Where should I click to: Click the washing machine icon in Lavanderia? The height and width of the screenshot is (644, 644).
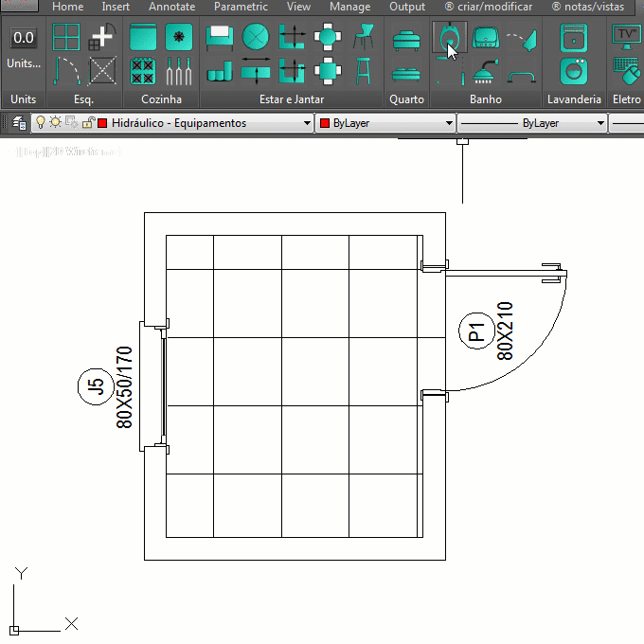(572, 71)
